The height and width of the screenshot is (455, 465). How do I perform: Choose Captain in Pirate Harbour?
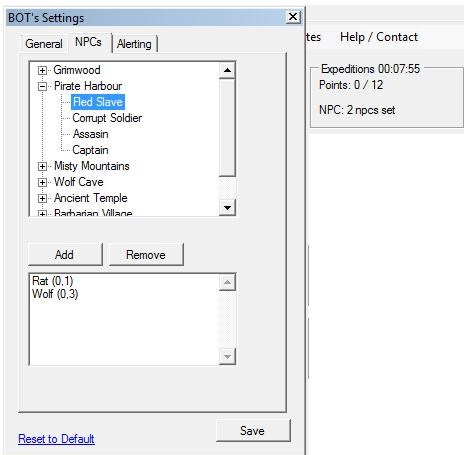pyautogui.click(x=90, y=150)
